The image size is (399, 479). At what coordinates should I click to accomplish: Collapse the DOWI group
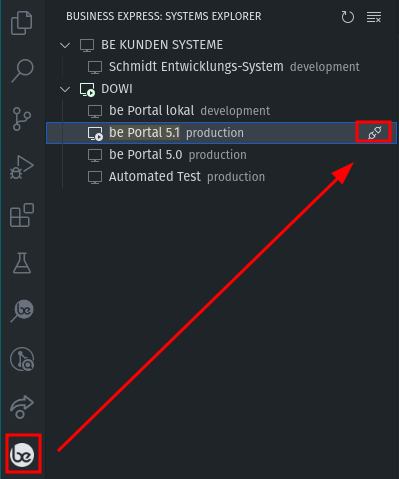point(65,89)
